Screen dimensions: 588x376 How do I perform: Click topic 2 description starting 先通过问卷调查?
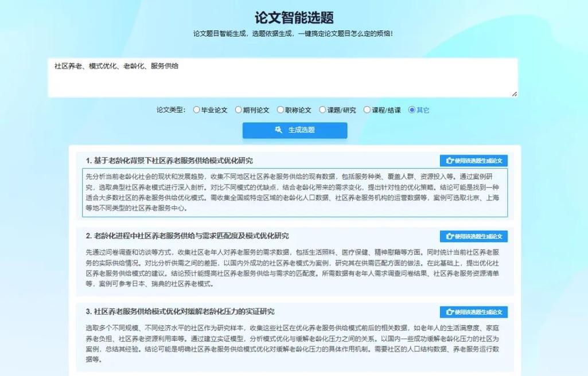tap(292, 268)
